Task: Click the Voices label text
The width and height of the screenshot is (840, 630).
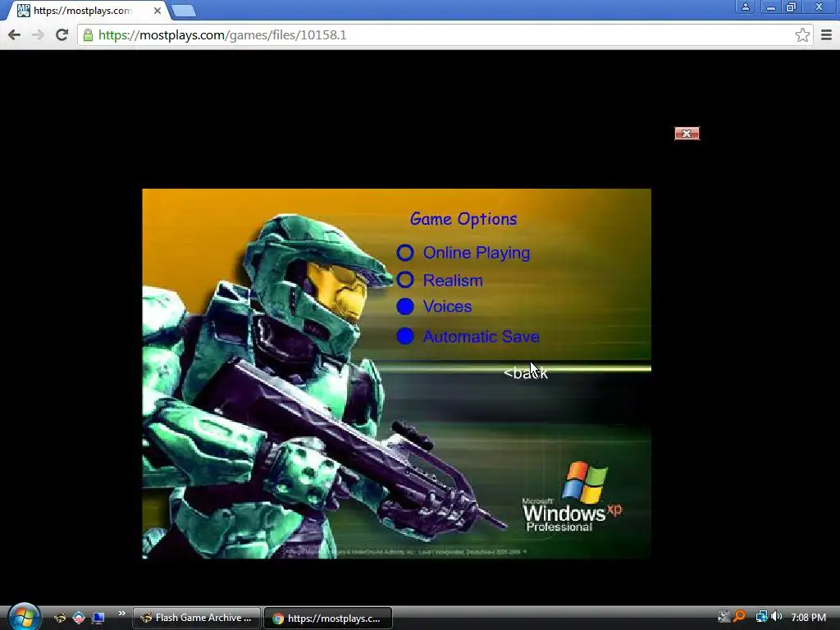Action: 447,307
